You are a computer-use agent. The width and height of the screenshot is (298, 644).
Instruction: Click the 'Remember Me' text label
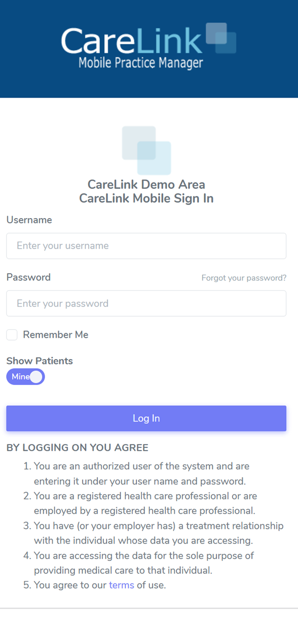[55, 334]
